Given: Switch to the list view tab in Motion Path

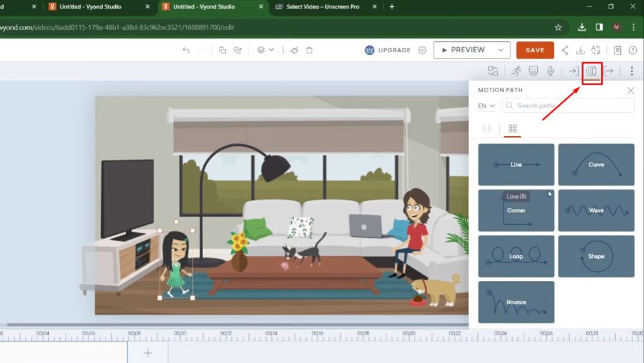Looking at the screenshot, I should (x=487, y=128).
